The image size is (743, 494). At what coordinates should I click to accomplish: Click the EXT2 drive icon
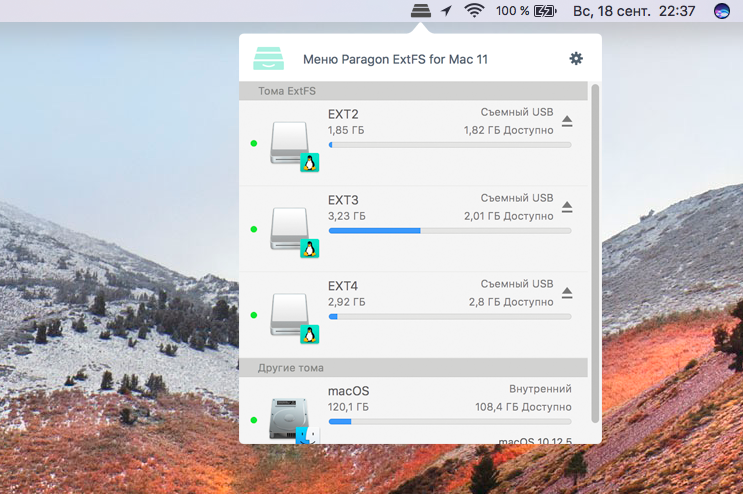(294, 146)
